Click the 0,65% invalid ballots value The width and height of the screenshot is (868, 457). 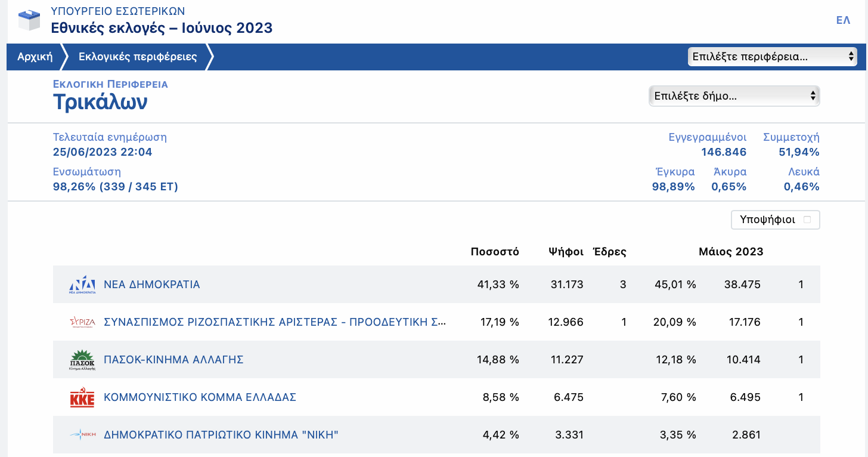[728, 187]
